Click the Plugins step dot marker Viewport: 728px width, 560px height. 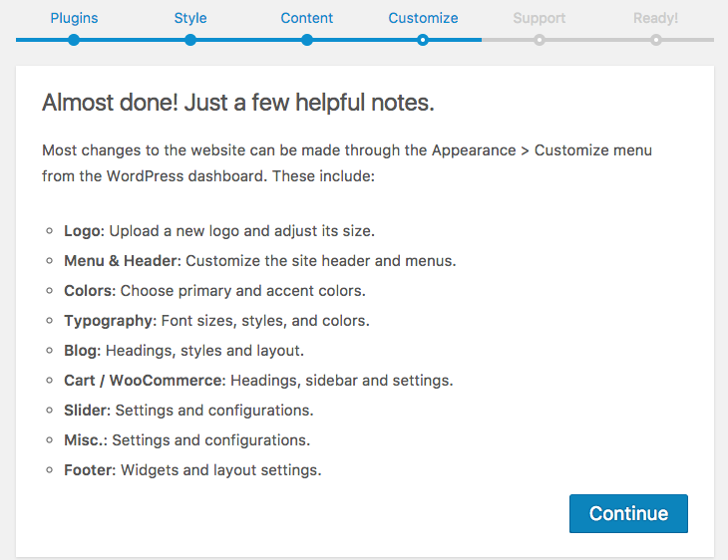[x=74, y=40]
